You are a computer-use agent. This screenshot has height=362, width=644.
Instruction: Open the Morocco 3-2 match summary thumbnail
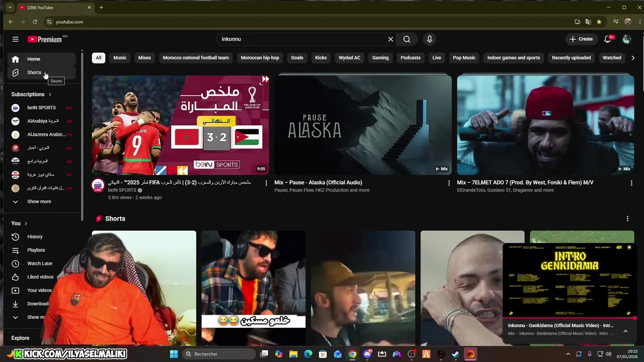pyautogui.click(x=180, y=125)
